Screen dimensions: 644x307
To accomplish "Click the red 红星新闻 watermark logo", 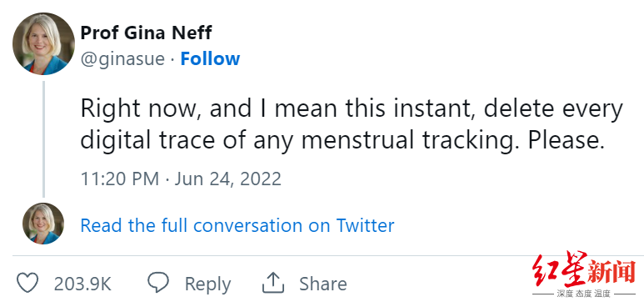I will [584, 269].
